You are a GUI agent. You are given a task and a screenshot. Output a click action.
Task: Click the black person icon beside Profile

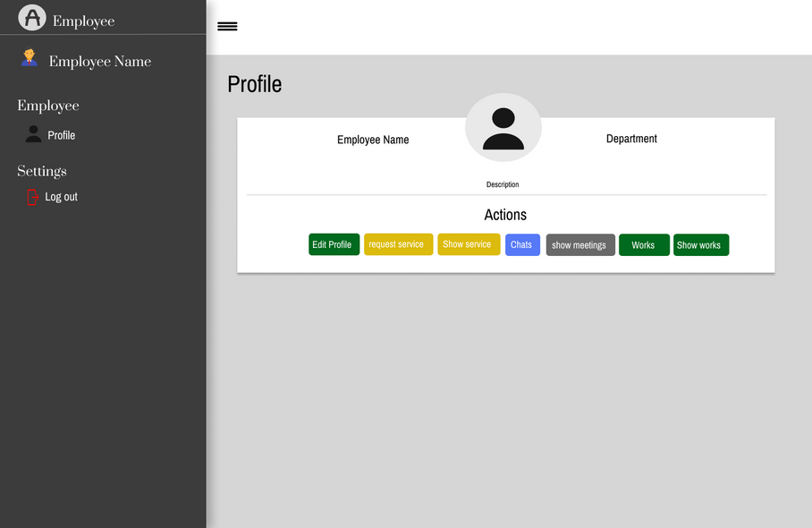click(x=34, y=133)
